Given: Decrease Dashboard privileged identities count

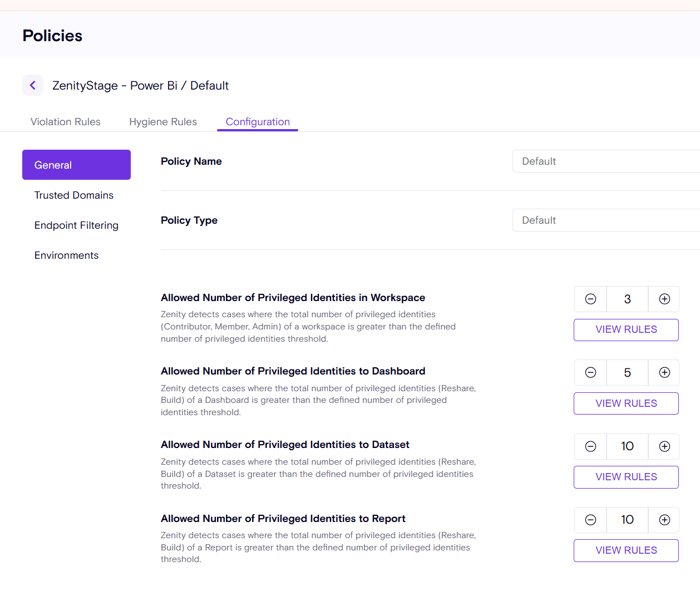Looking at the screenshot, I should tap(590, 372).
